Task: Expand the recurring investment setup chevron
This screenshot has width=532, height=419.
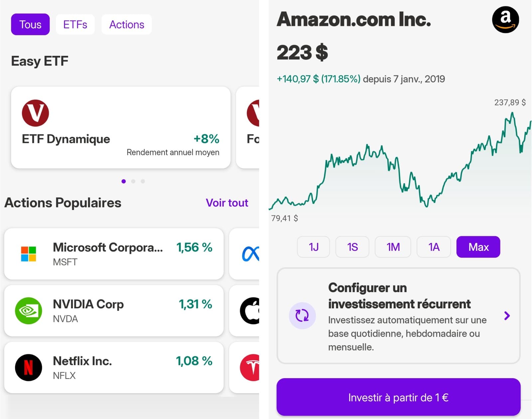Action: (507, 316)
